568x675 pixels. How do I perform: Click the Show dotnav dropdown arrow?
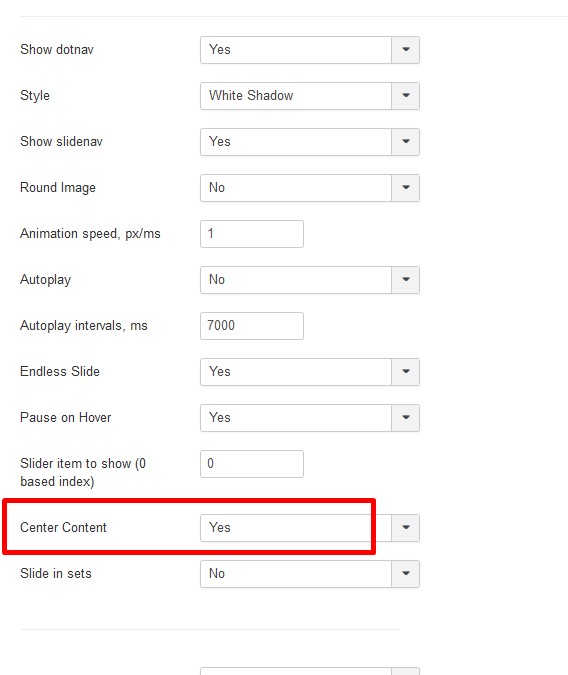406,50
